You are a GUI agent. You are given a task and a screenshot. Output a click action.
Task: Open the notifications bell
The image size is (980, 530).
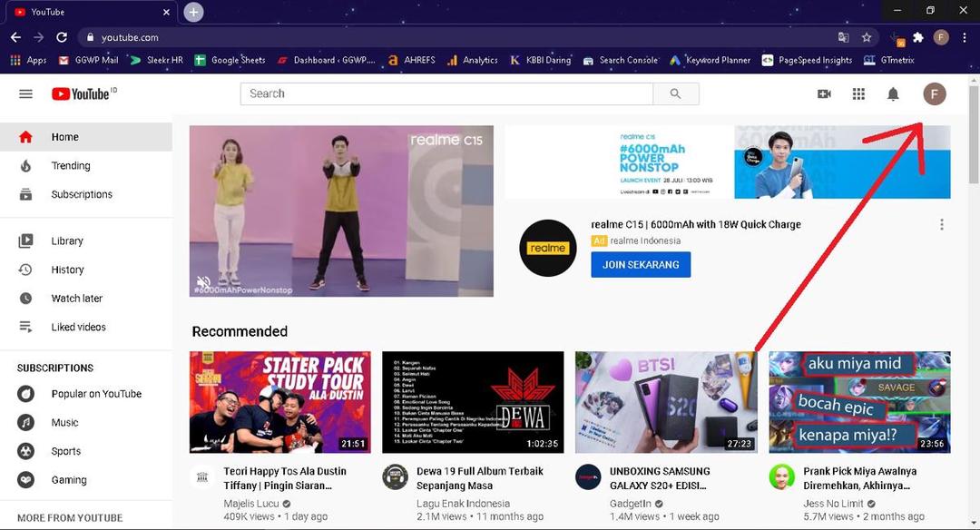(x=893, y=93)
